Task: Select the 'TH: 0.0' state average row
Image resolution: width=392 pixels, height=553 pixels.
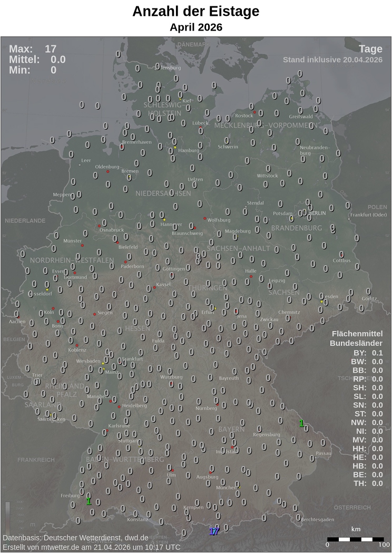Action: coord(368,483)
